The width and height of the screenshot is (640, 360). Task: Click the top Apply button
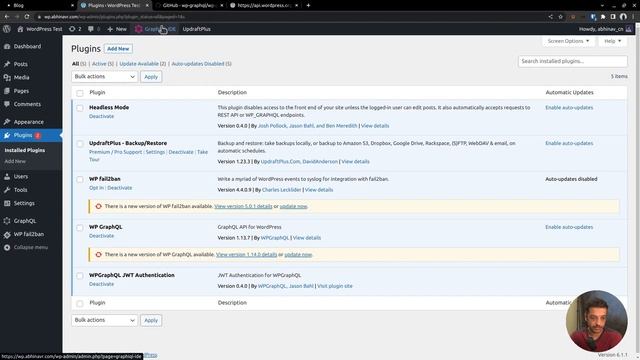(x=151, y=77)
